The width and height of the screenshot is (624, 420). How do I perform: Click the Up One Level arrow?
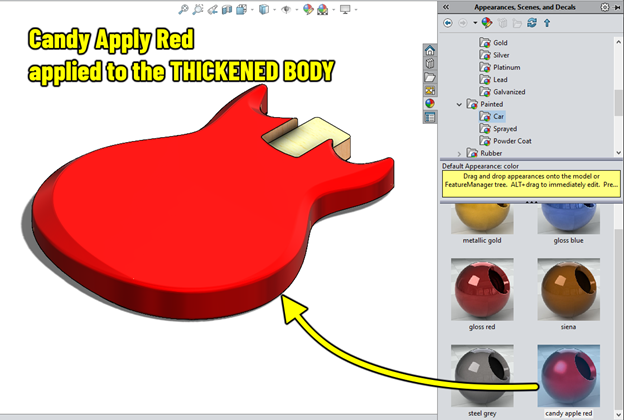(x=547, y=23)
